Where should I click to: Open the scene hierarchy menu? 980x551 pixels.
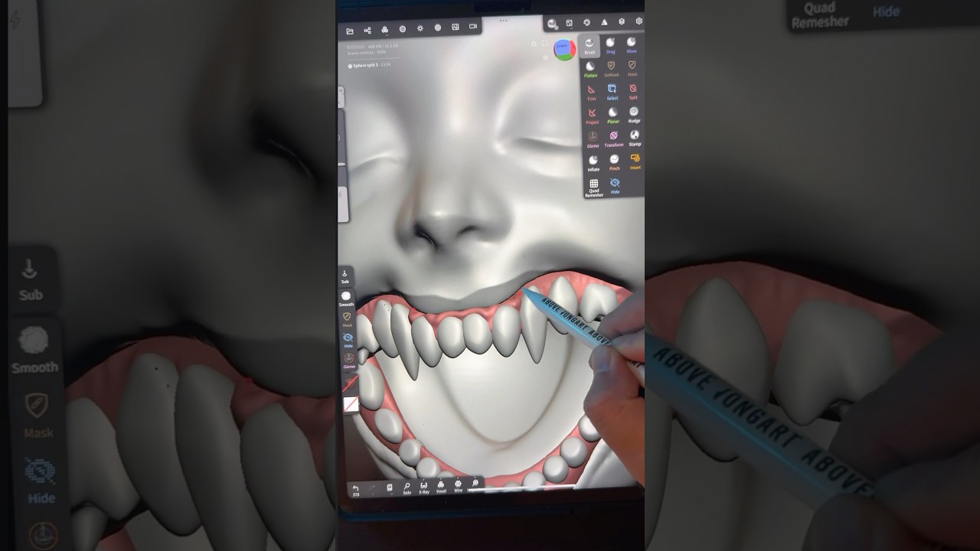tap(367, 31)
